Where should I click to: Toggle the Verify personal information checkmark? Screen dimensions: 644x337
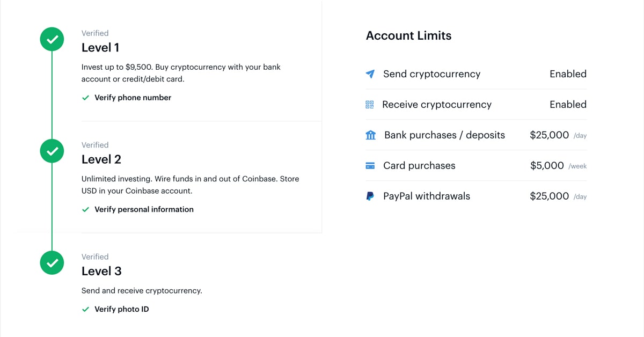86,209
